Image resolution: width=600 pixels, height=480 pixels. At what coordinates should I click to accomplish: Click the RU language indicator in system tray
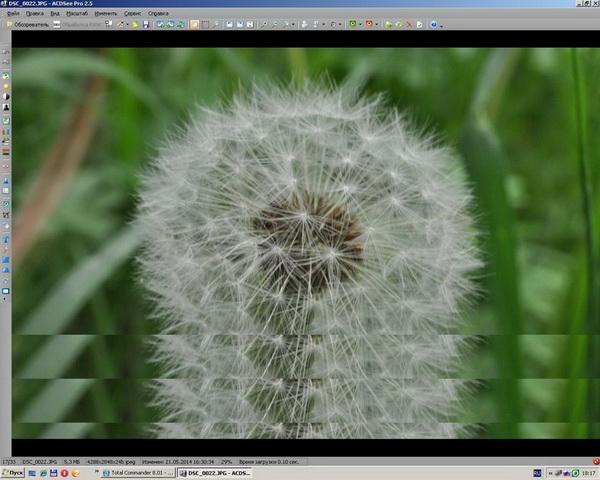click(537, 473)
